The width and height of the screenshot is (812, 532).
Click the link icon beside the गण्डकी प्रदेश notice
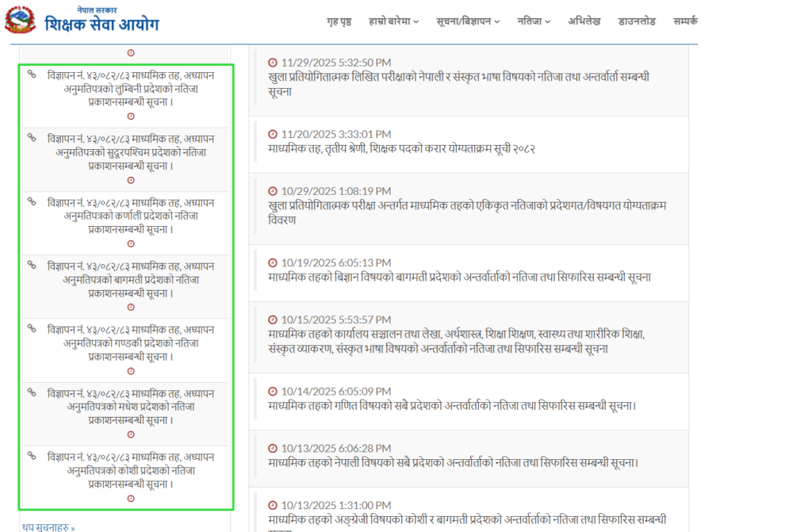point(32,328)
